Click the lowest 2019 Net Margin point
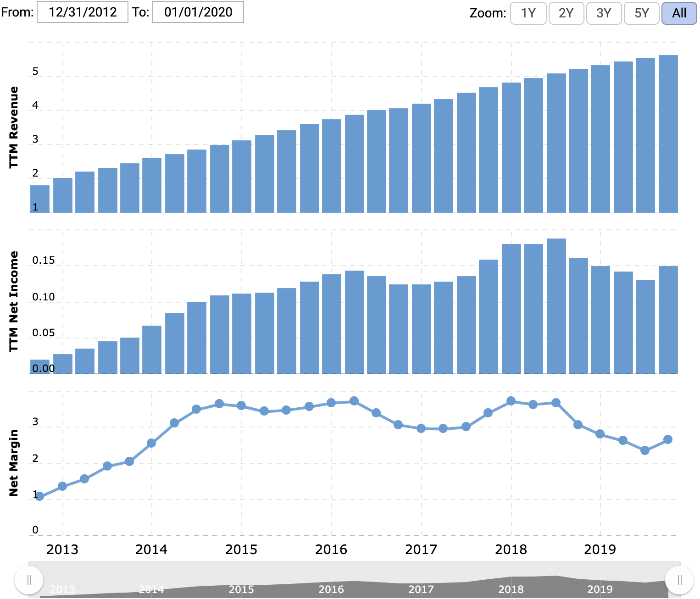Image resolution: width=700 pixels, height=599 pixels. pos(645,450)
